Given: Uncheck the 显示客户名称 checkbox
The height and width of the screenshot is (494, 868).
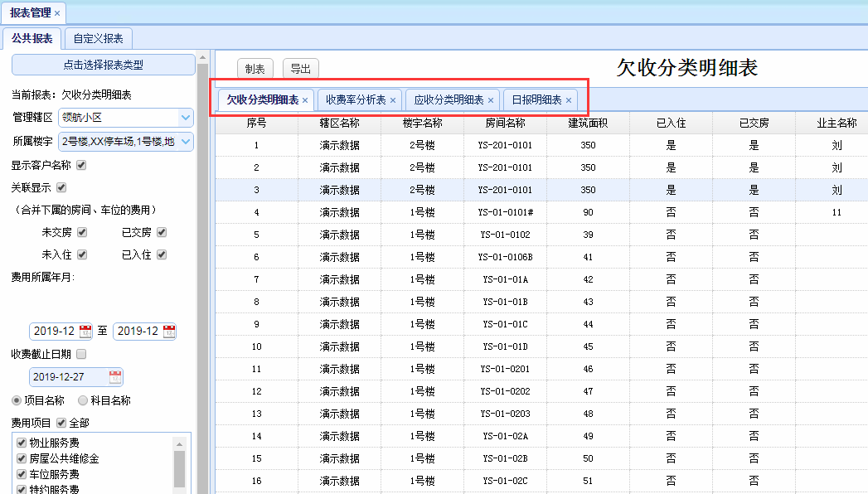Looking at the screenshot, I should (81, 165).
